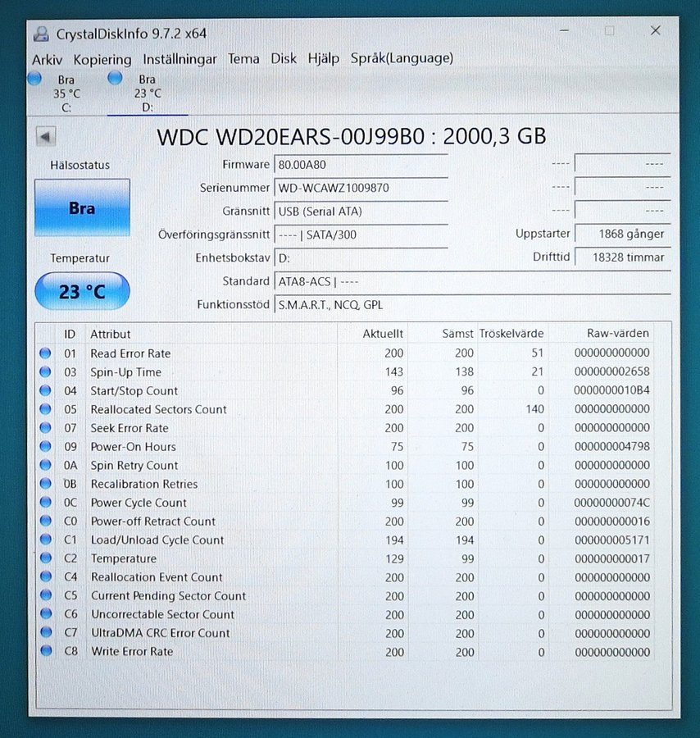The height and width of the screenshot is (738, 700).
Task: Click the CrystalDiskInfo app icon in title bar
Action: [42, 34]
